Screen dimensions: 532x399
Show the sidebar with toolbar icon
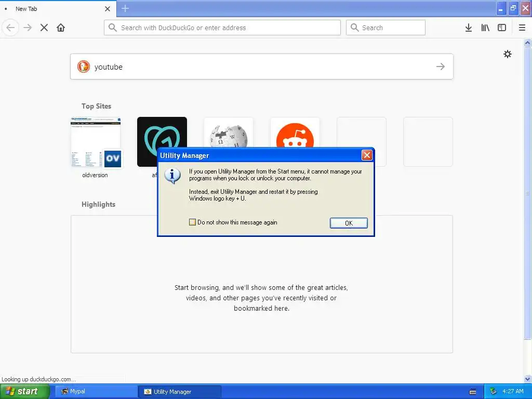click(502, 28)
